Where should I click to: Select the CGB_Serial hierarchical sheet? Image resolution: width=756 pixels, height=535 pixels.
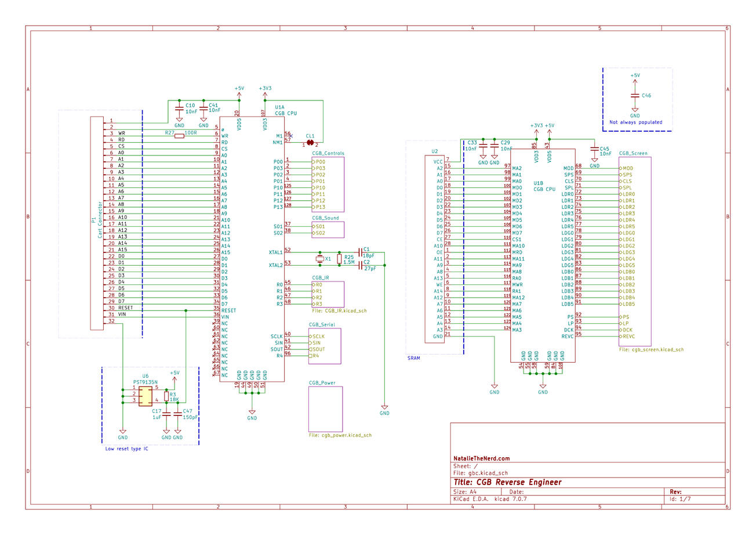[325, 345]
